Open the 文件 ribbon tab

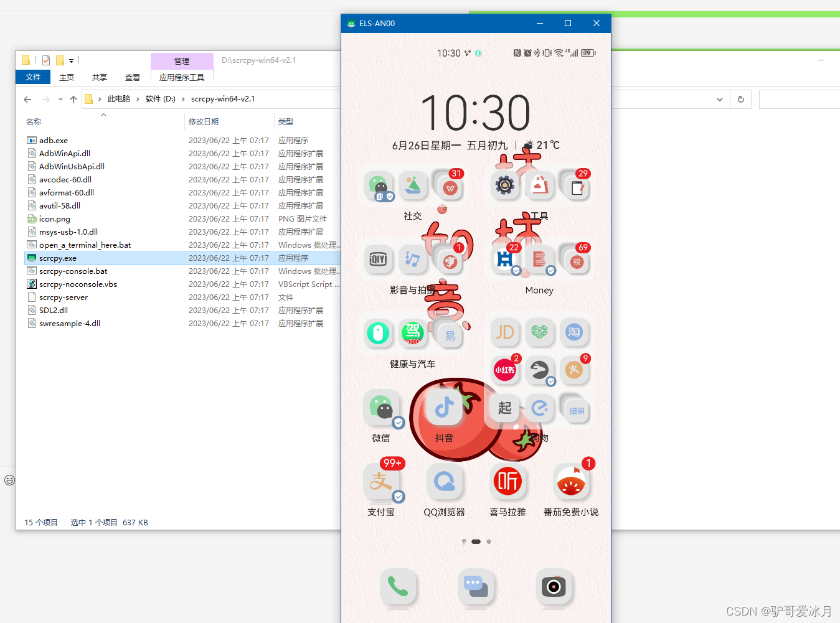pyautogui.click(x=33, y=77)
